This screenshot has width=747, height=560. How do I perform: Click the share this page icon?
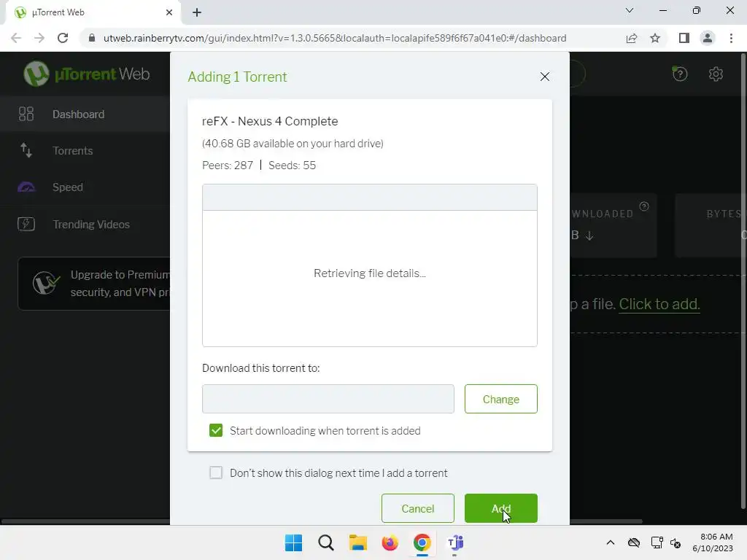click(x=631, y=38)
